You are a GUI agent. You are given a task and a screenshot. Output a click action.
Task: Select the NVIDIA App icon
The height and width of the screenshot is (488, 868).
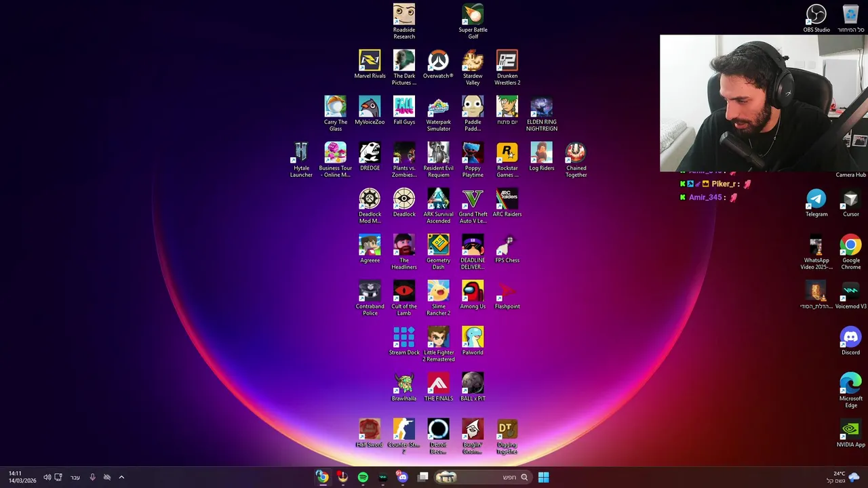pyautogui.click(x=850, y=433)
